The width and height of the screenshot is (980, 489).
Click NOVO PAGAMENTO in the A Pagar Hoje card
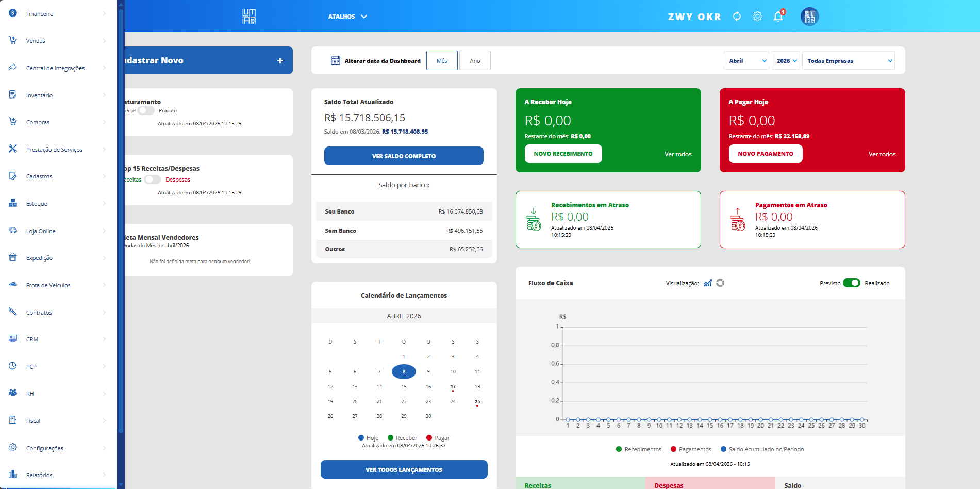(x=766, y=153)
